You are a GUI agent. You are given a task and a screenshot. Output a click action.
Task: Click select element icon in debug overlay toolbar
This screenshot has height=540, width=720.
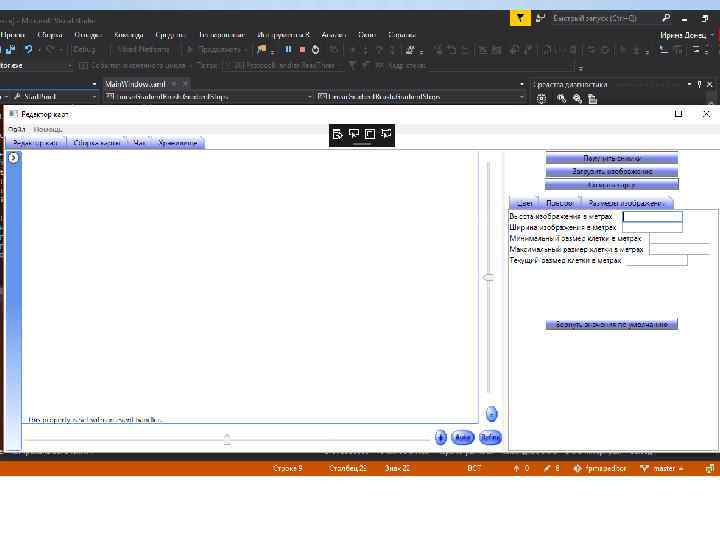[x=354, y=134]
